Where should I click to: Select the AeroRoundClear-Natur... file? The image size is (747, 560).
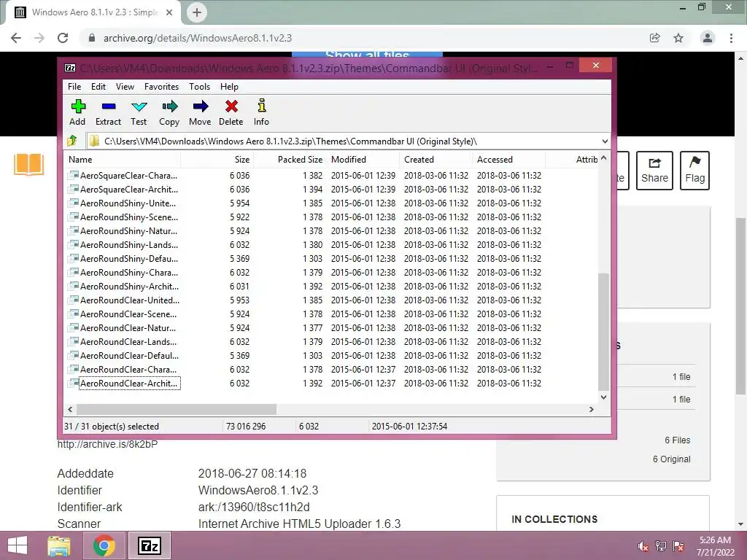(128, 327)
